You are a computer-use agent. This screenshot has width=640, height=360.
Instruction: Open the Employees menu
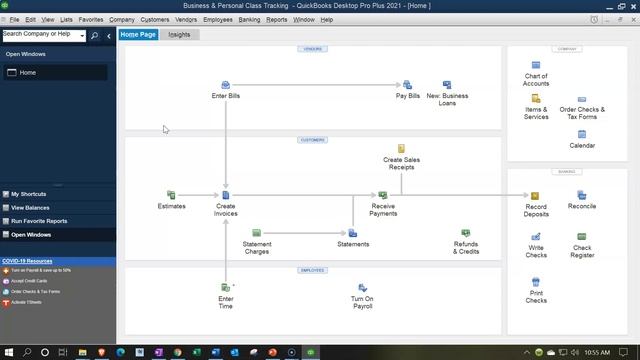pyautogui.click(x=218, y=20)
